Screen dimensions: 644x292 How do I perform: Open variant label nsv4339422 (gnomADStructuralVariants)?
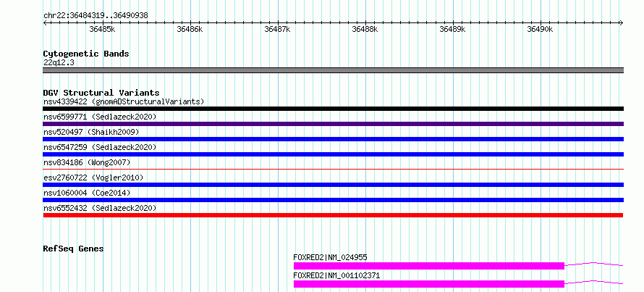pyautogui.click(x=124, y=101)
